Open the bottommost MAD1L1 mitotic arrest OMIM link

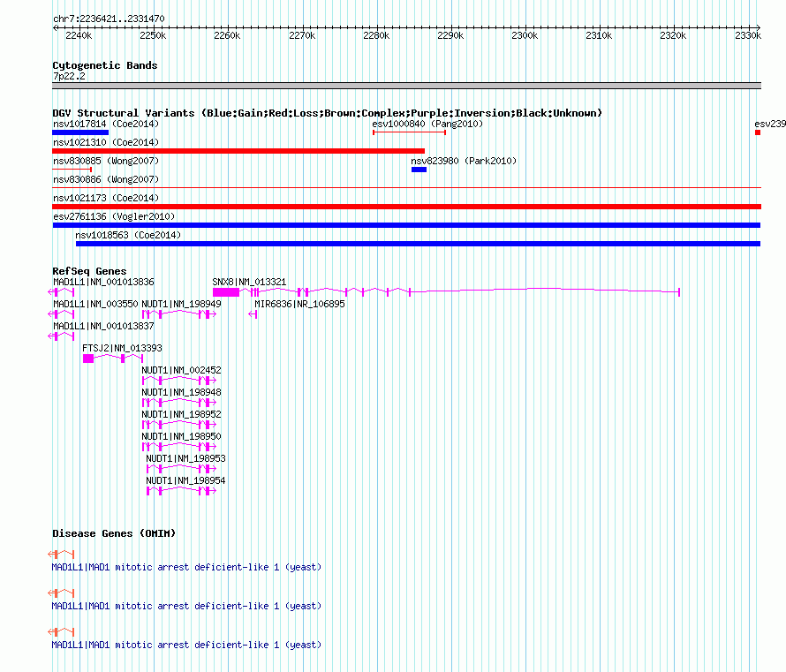pyautogui.click(x=186, y=645)
